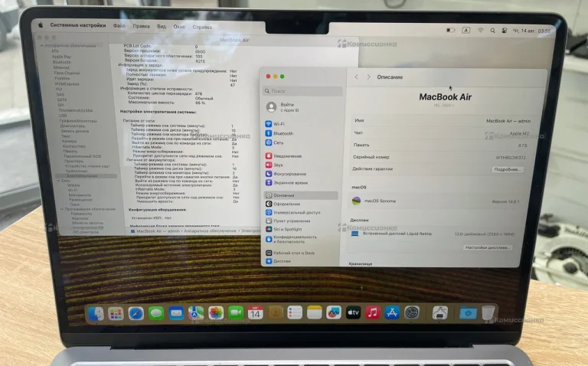This screenshot has height=366, width=588.
Task: Go forward with the right chevron
Action: click(x=368, y=77)
